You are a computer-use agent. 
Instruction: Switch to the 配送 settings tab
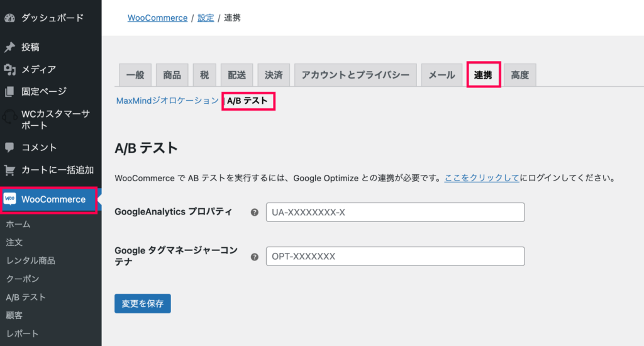(237, 75)
